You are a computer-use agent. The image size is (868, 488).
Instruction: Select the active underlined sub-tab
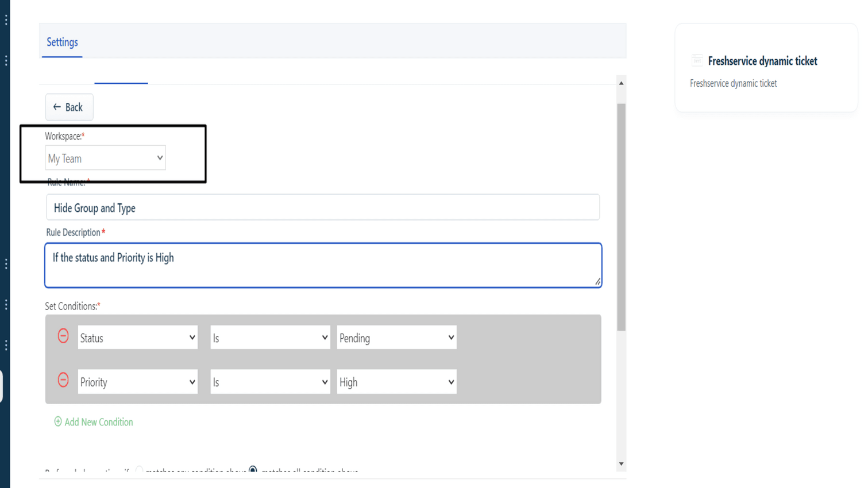[121, 82]
